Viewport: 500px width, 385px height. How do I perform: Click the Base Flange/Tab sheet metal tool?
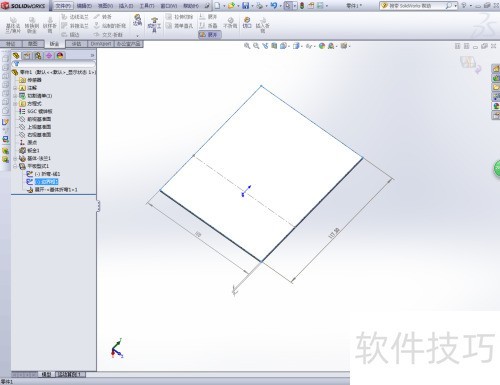pos(13,25)
